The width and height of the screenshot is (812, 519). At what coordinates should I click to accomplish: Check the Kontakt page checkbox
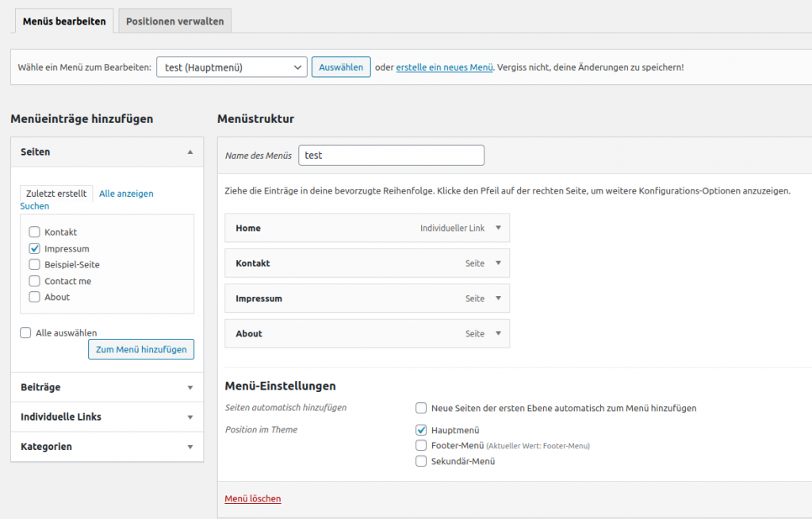[x=34, y=232]
